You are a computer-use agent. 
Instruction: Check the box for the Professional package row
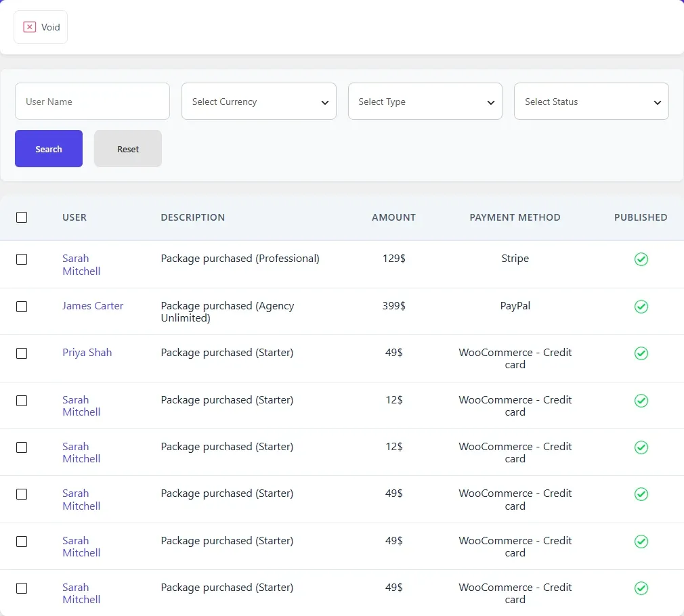point(22,259)
